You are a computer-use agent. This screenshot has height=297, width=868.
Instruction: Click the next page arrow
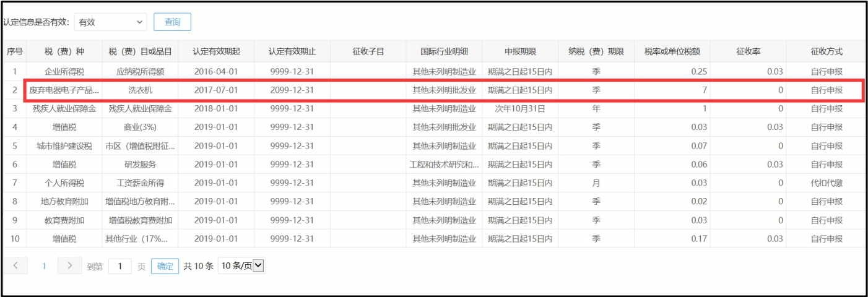[x=69, y=266]
